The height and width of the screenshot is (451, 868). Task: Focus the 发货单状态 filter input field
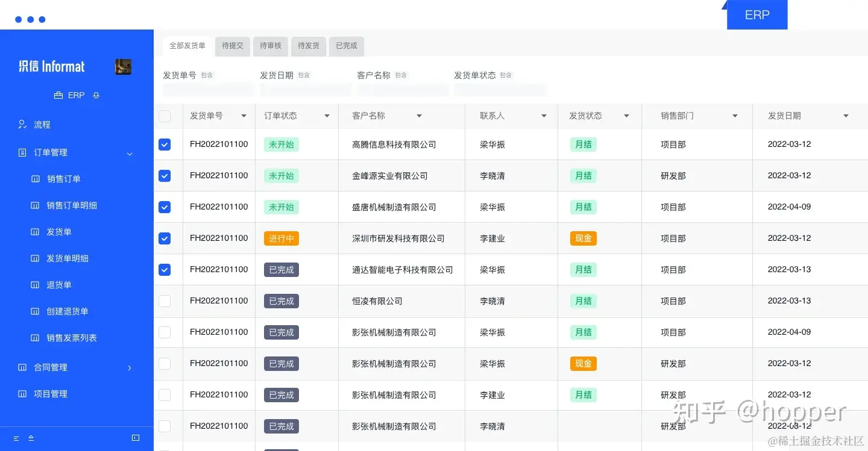(500, 90)
